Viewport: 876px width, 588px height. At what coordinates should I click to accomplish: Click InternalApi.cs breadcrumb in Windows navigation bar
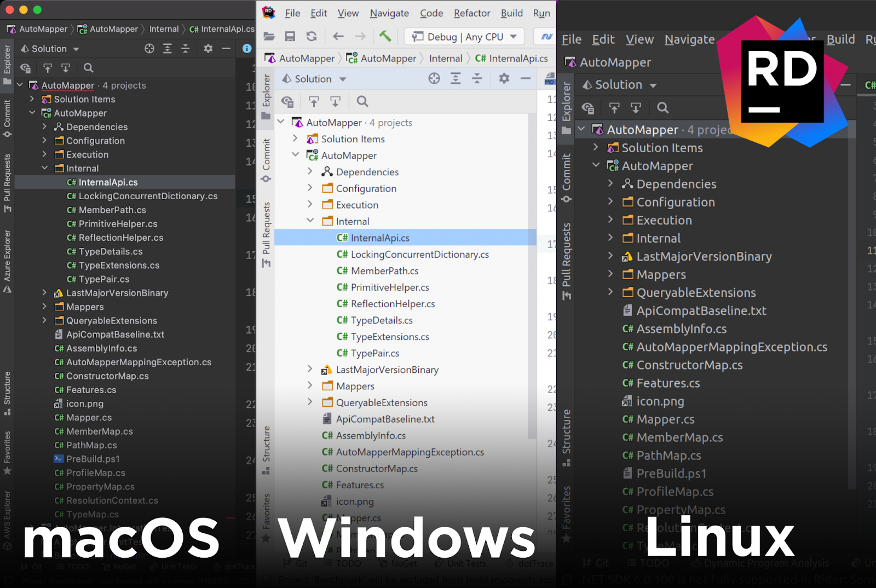tap(511, 59)
